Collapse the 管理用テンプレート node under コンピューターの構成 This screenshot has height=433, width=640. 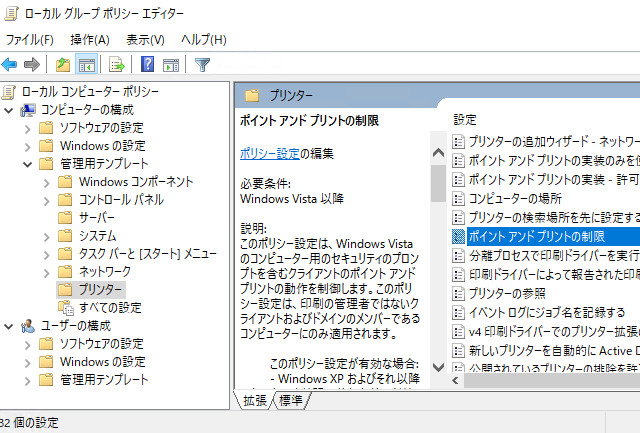[27, 164]
